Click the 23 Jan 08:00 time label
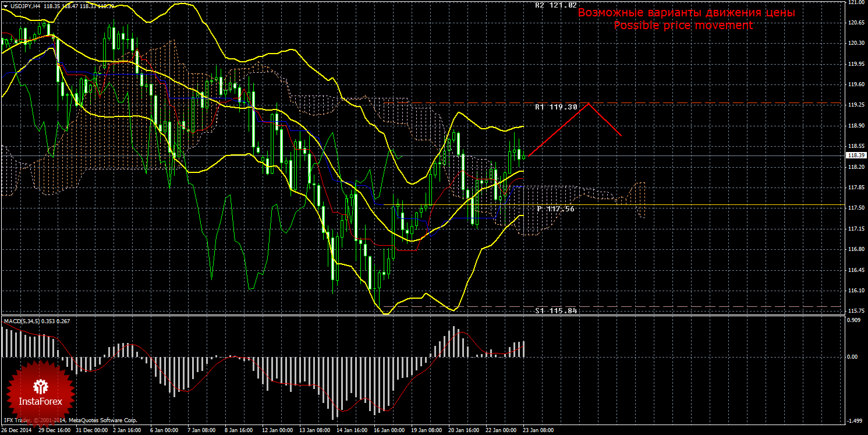Image resolution: width=868 pixels, height=435 pixels. [x=537, y=430]
